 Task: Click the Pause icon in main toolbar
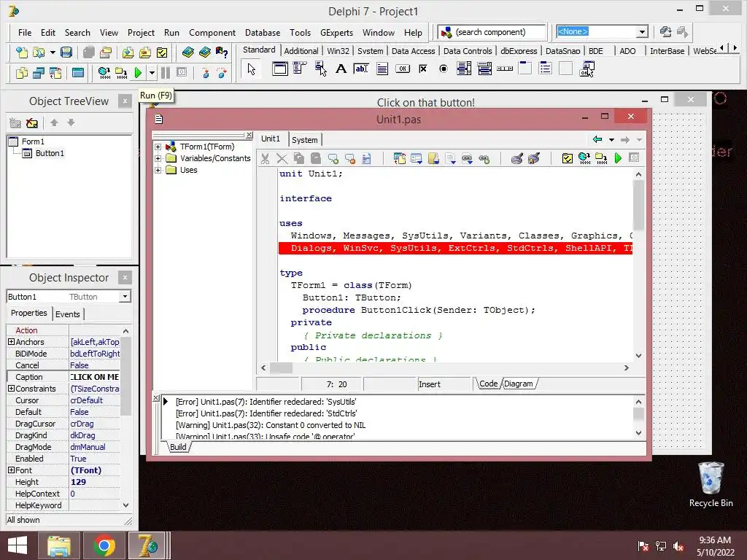(x=166, y=73)
